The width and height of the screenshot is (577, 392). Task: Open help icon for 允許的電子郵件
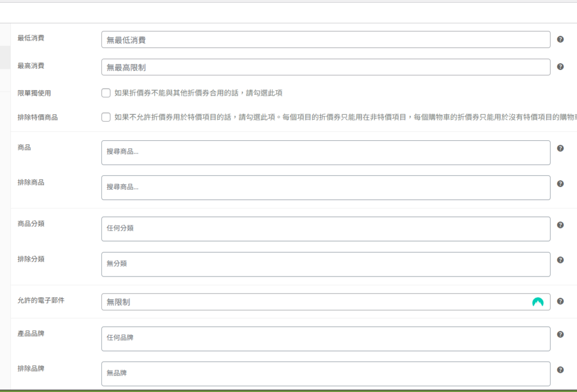click(560, 301)
